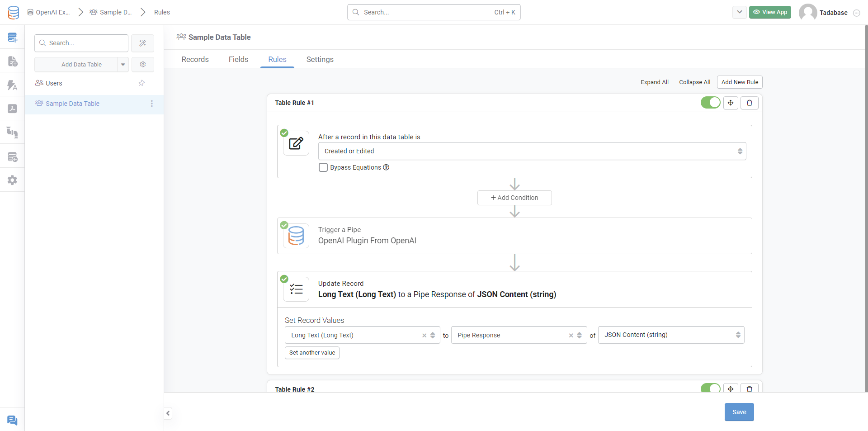The height and width of the screenshot is (431, 868).
Task: Delete Table Rule #1 with trash icon
Action: (x=749, y=103)
